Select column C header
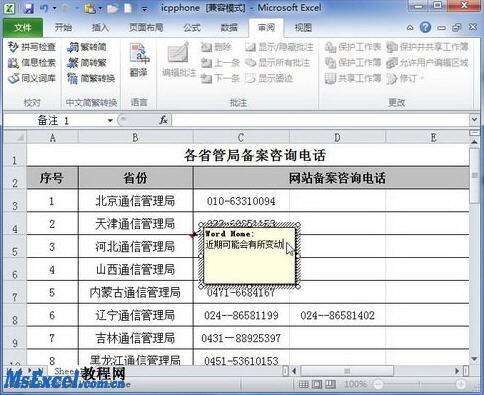Viewport: 484px width, 395px height. [x=241, y=137]
